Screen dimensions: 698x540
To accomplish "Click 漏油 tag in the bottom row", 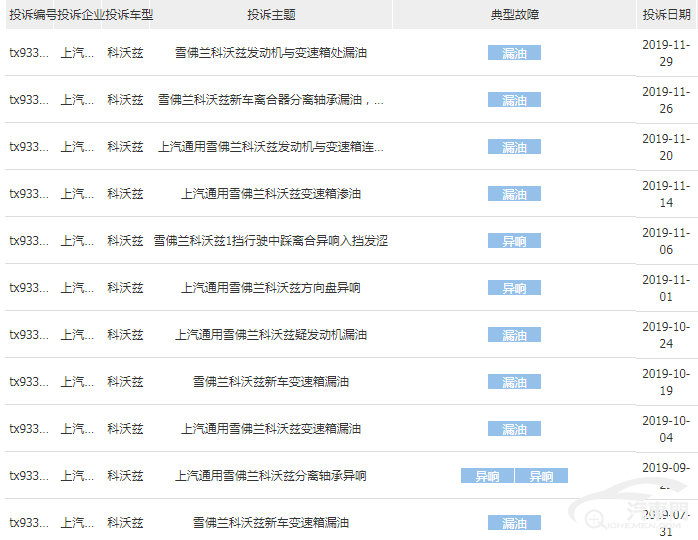I will click(x=514, y=523).
